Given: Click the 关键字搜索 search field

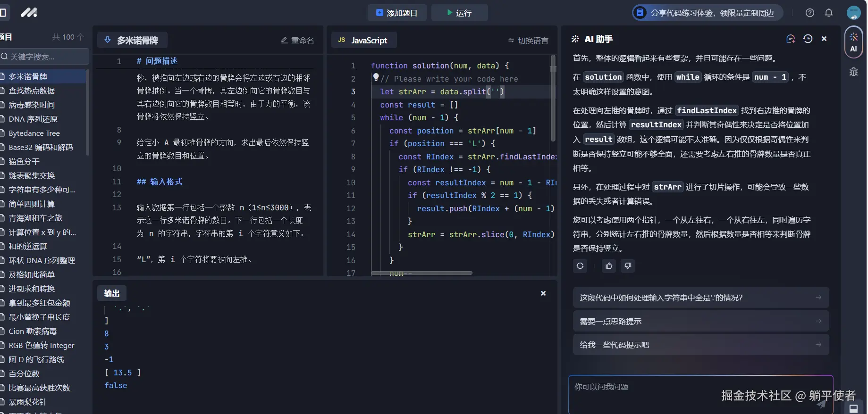Looking at the screenshot, I should click(44, 57).
